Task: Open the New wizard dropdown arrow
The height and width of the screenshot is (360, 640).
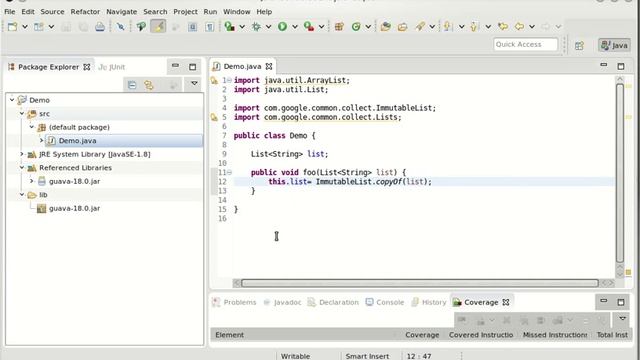Action: (24, 27)
